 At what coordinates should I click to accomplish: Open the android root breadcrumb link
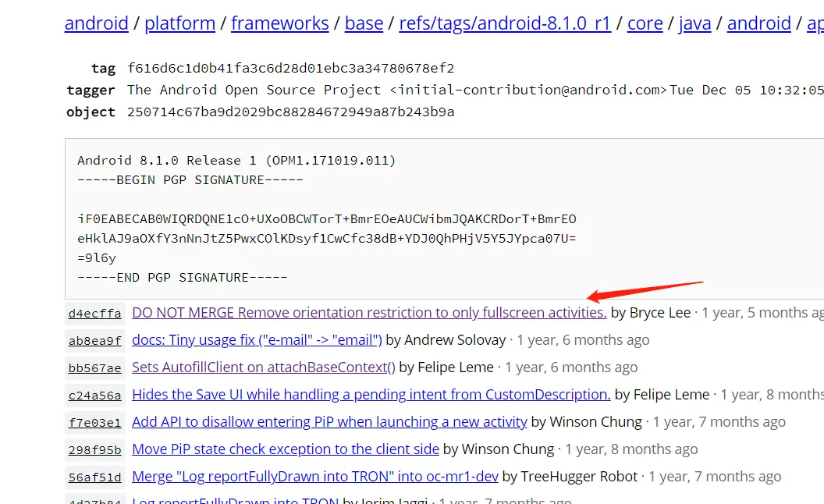tap(96, 23)
